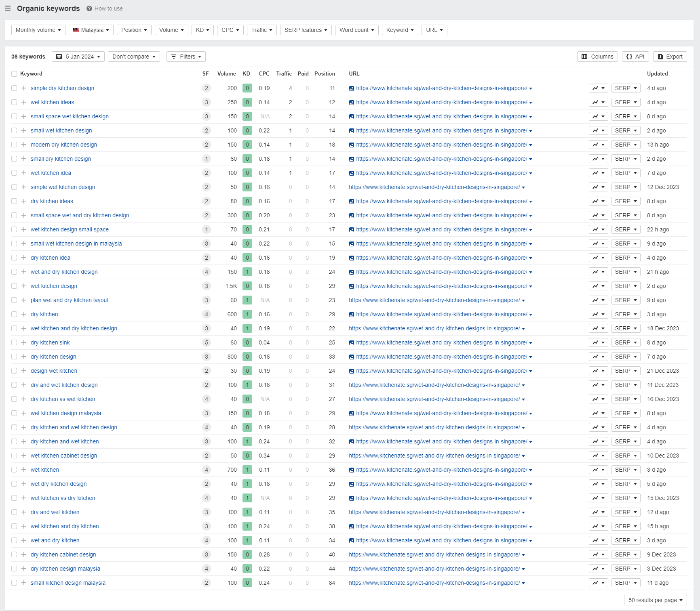The height and width of the screenshot is (611, 700).
Task: Open the Keyword filter menu
Action: [x=400, y=30]
